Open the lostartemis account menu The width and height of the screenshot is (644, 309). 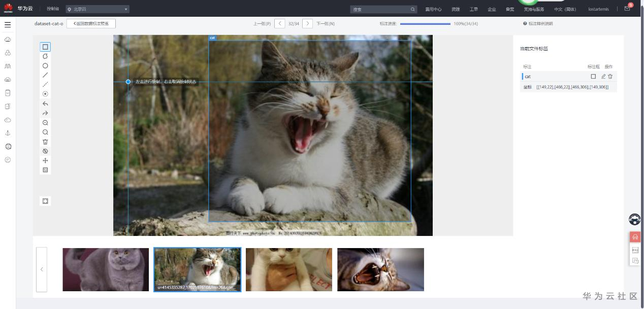coord(598,9)
